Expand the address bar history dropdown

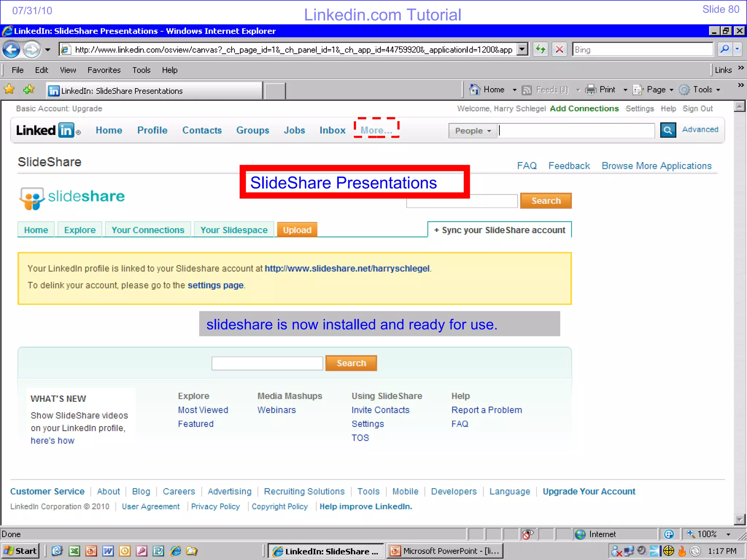point(523,49)
